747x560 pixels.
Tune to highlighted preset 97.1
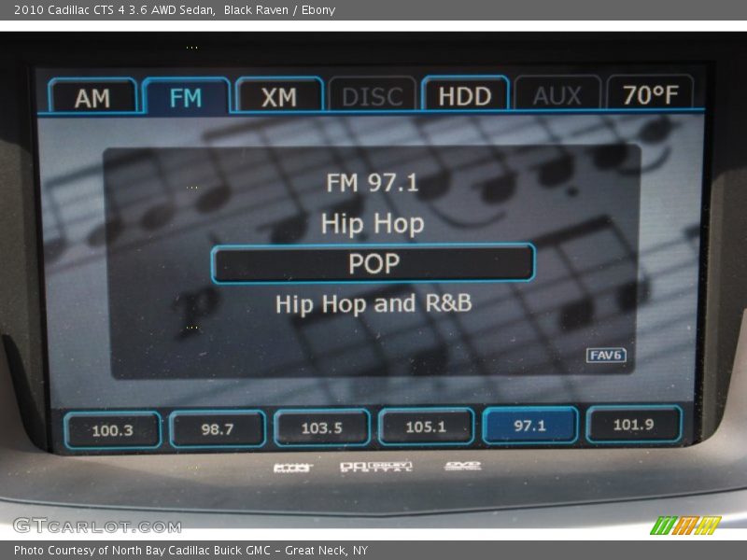pyautogui.click(x=529, y=425)
